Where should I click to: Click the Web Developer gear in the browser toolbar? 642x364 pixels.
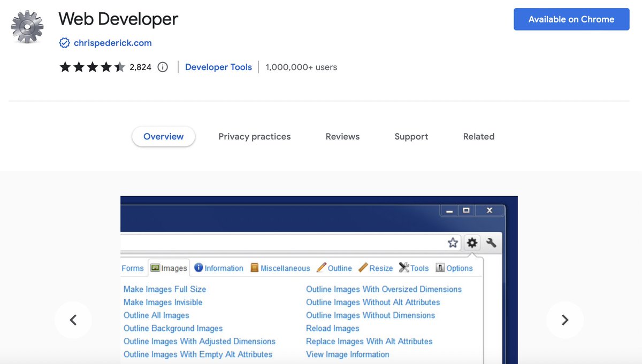(472, 243)
